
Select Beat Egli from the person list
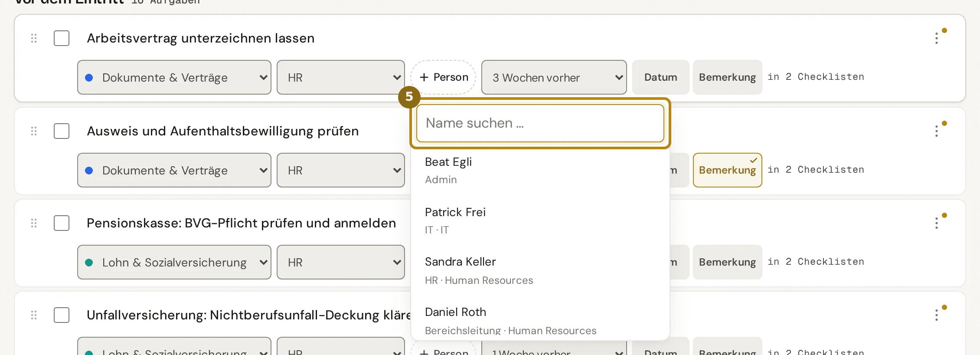(x=540, y=170)
